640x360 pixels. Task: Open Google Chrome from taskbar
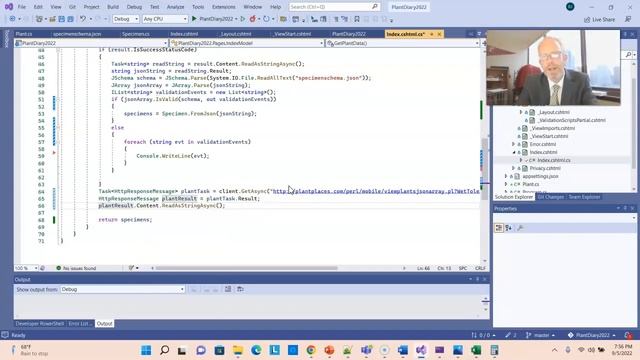pyautogui.click(x=311, y=350)
